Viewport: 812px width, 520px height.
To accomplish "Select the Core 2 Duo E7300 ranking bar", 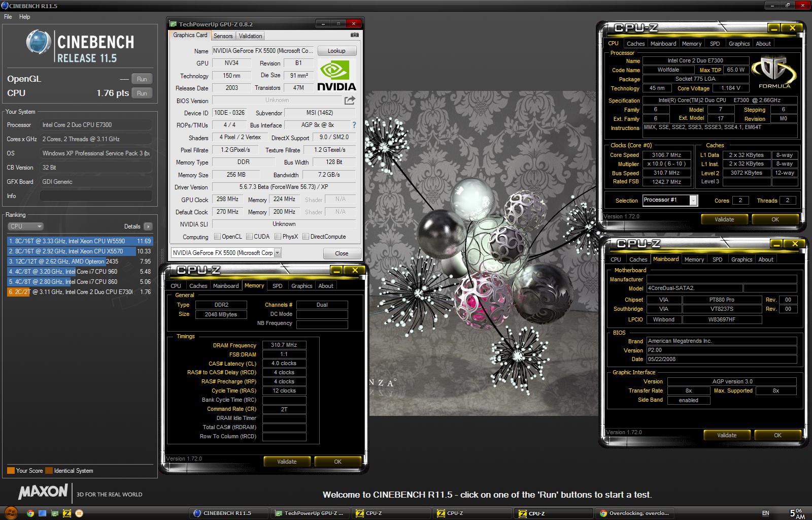I will [x=80, y=292].
